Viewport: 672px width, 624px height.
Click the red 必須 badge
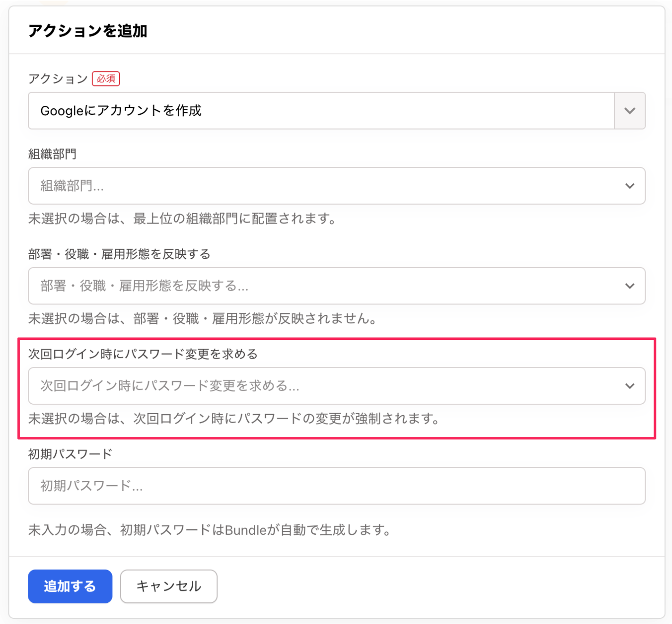[106, 78]
